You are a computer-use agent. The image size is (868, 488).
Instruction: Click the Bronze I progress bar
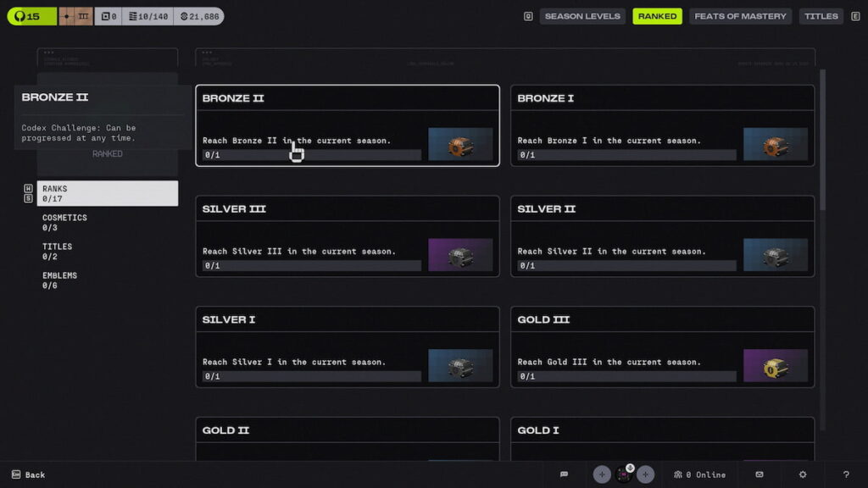click(626, 155)
